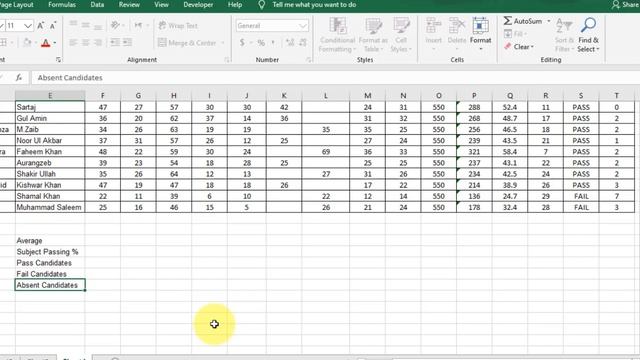Open the Number format dialog launcher
640x360 pixels.
[x=309, y=60]
